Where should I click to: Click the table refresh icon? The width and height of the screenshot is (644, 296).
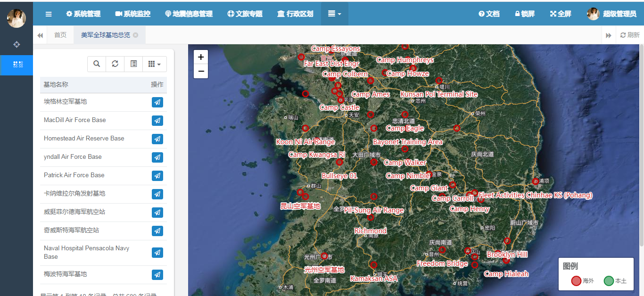point(115,64)
